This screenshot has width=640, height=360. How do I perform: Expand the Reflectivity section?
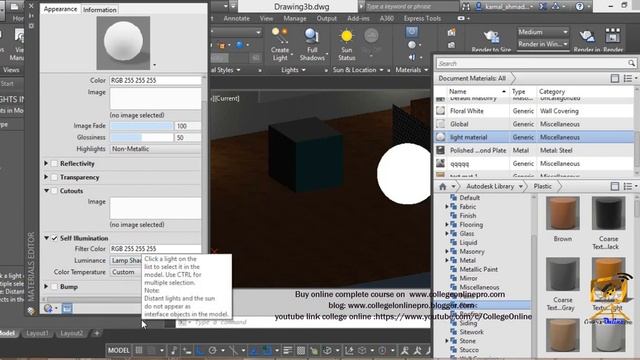46,163
